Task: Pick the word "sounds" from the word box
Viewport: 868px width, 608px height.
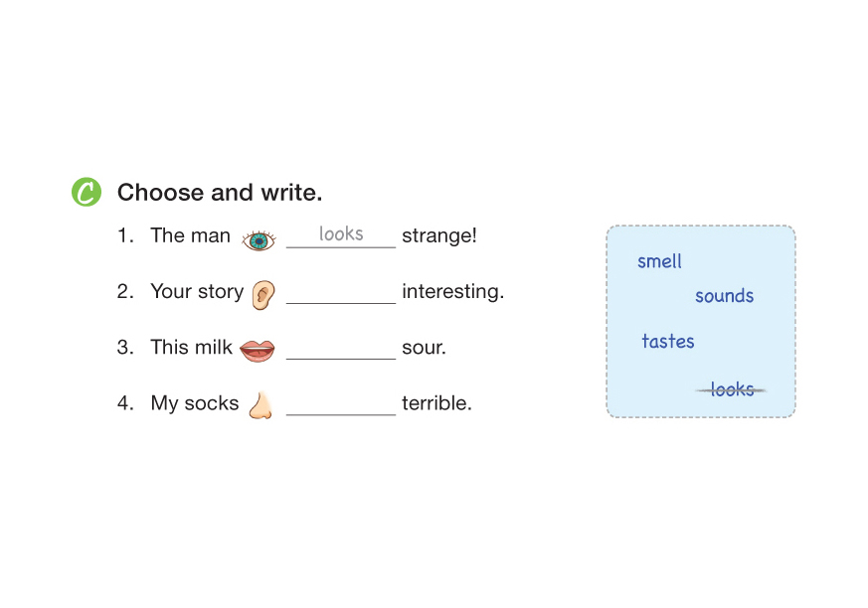Action: click(724, 296)
